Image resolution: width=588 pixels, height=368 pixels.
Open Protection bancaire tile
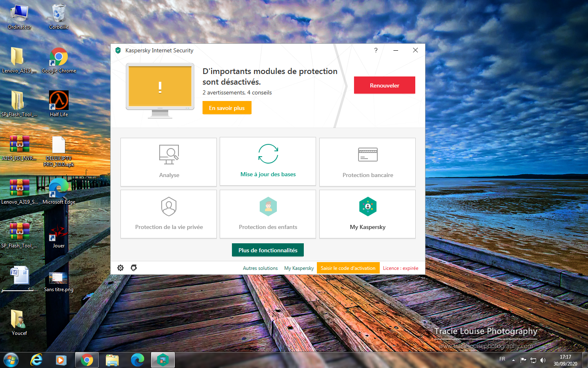(x=367, y=162)
